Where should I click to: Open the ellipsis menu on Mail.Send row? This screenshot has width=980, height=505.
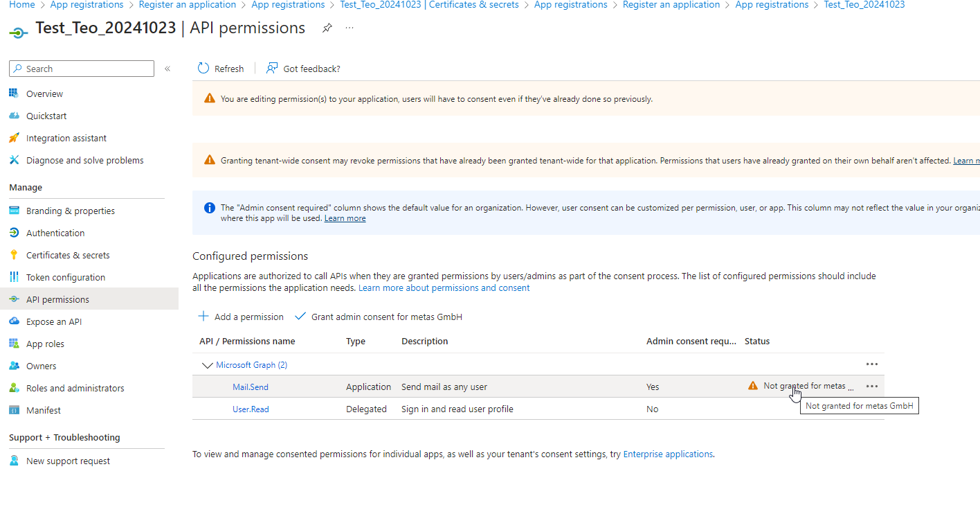(872, 386)
